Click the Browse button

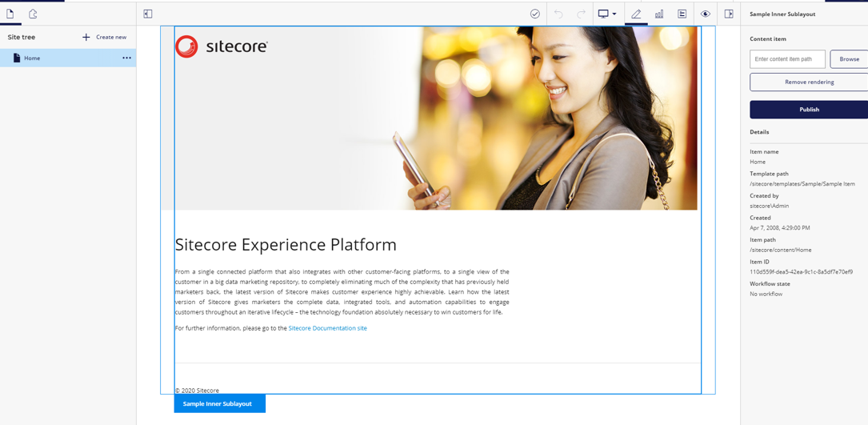[849, 58]
